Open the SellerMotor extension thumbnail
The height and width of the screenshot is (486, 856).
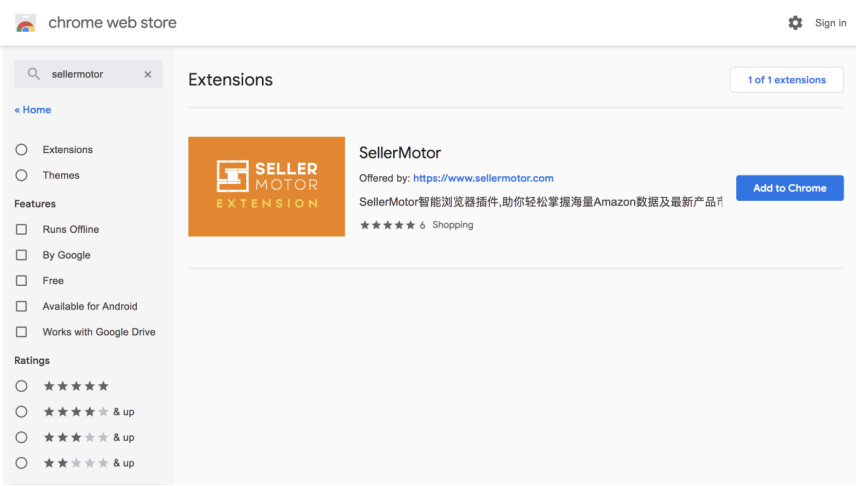point(266,187)
